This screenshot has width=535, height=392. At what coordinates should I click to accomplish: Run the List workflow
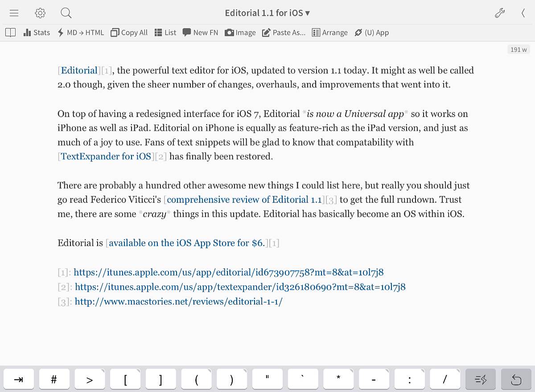[165, 32]
